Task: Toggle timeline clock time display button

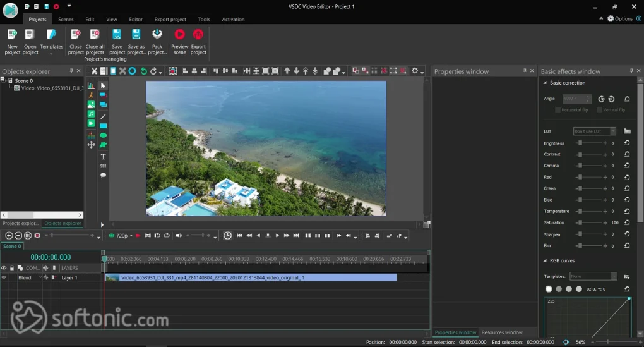Action: point(227,236)
